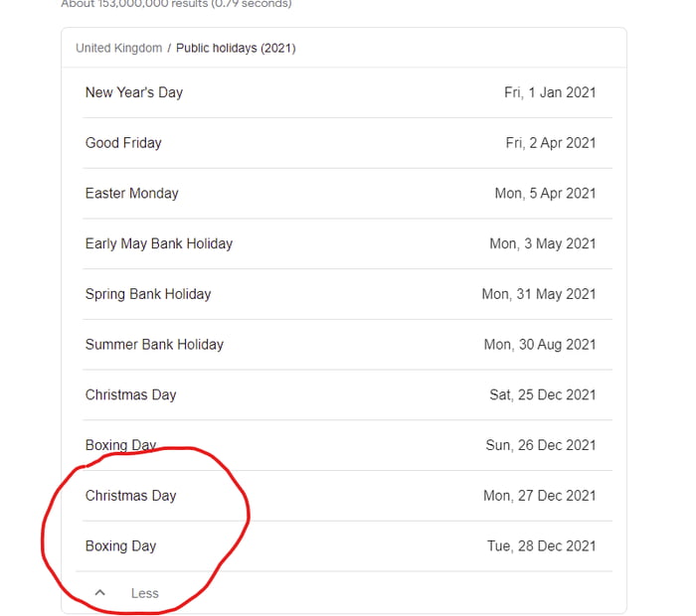
Task: Select the date "Mon, 27 Dec 2021"
Action: (540, 496)
